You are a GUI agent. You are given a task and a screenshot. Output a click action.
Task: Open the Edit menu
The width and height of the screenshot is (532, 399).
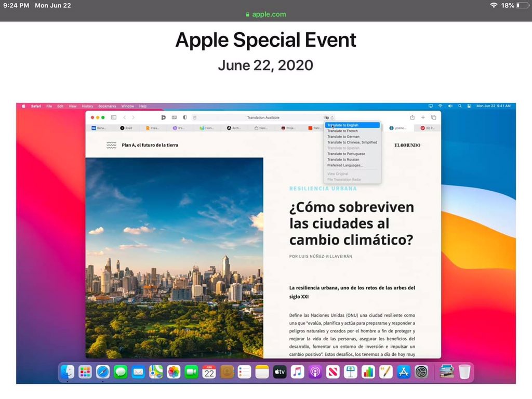pyautogui.click(x=60, y=106)
